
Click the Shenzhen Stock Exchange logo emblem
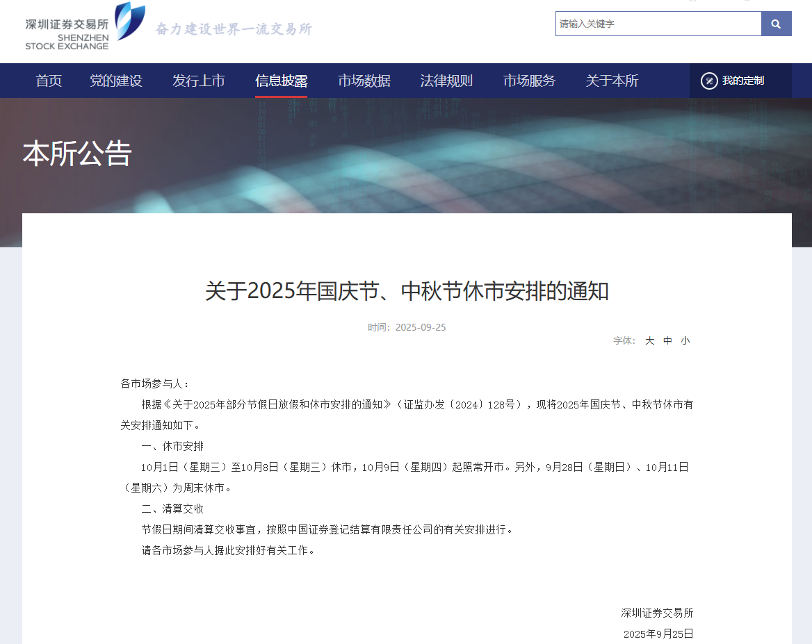click(129, 20)
